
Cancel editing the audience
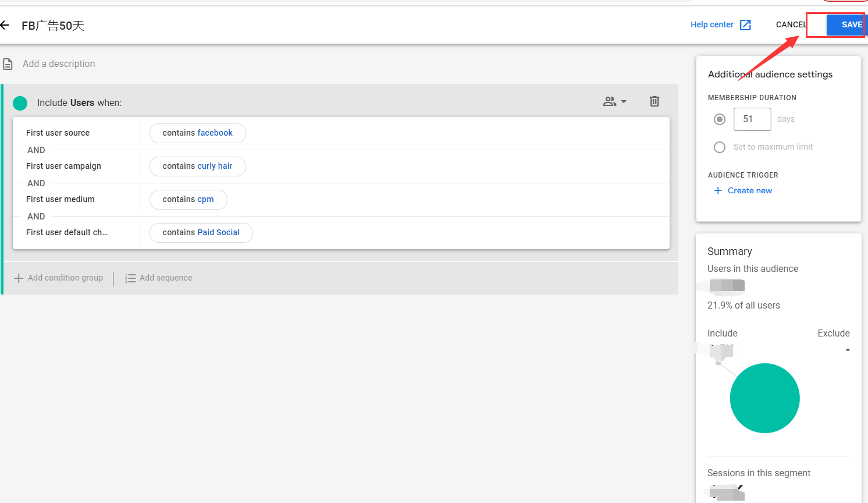[790, 24]
